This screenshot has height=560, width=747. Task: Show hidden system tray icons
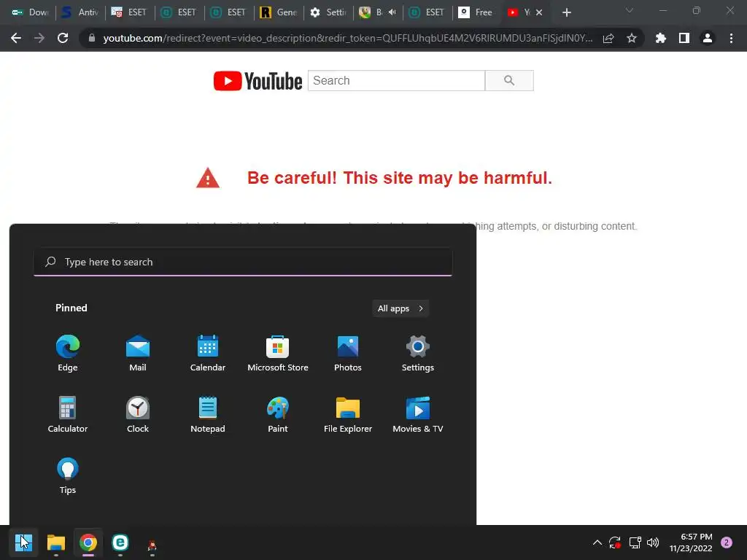pos(597,542)
